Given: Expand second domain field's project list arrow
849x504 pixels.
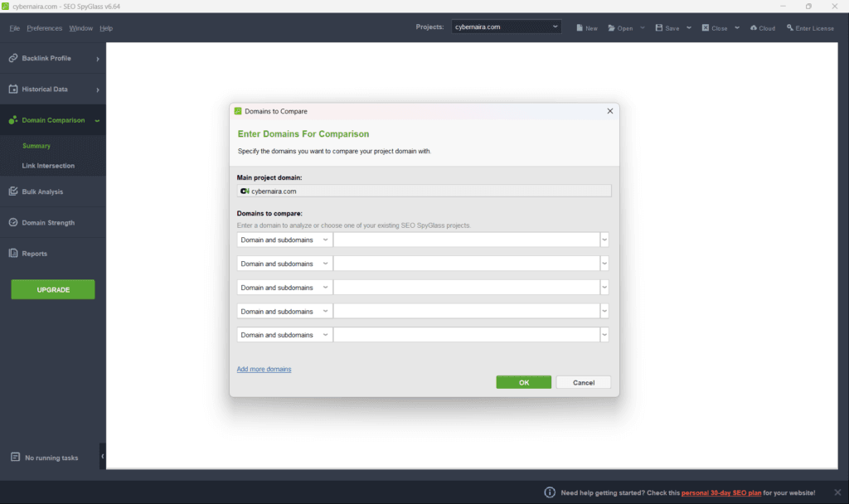Looking at the screenshot, I should tap(604, 263).
